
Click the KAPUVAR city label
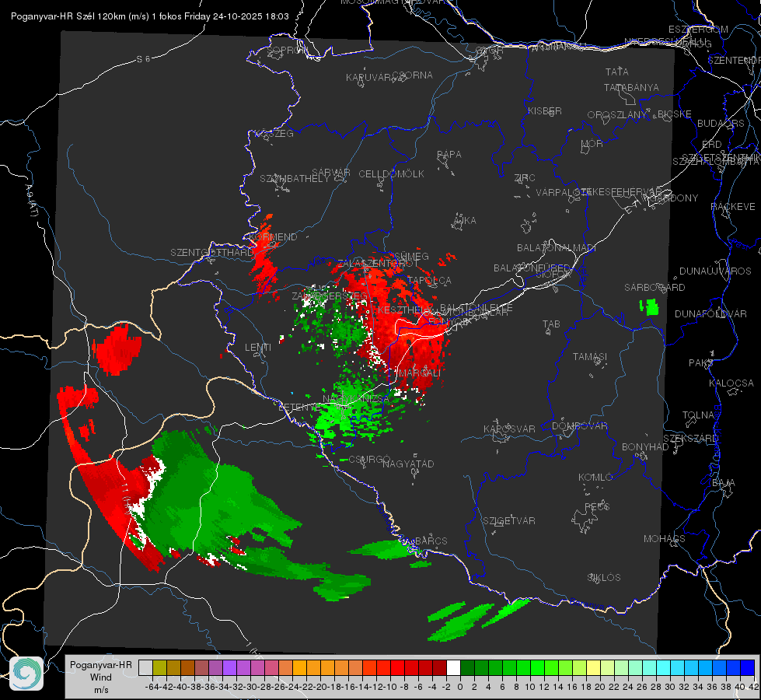click(368, 78)
